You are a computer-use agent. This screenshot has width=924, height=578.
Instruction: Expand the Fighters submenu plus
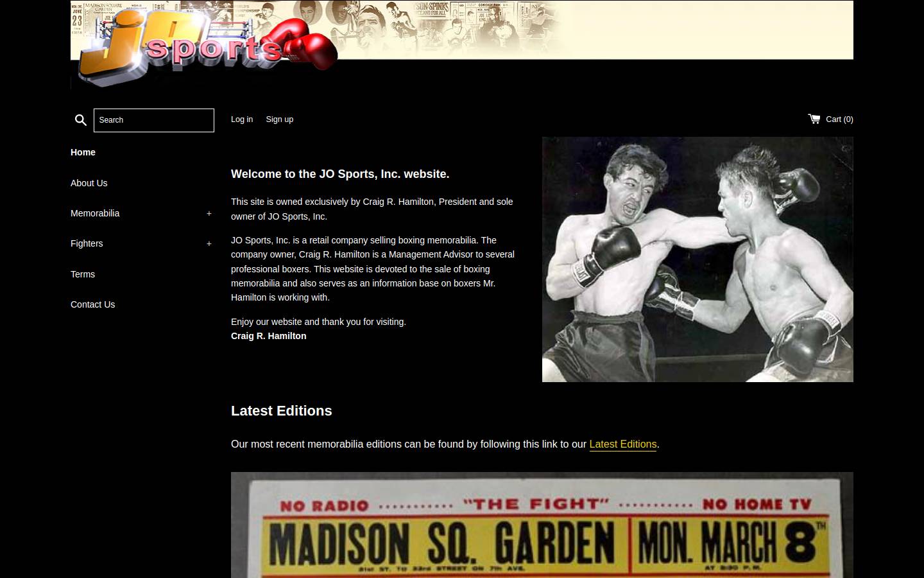click(x=209, y=243)
